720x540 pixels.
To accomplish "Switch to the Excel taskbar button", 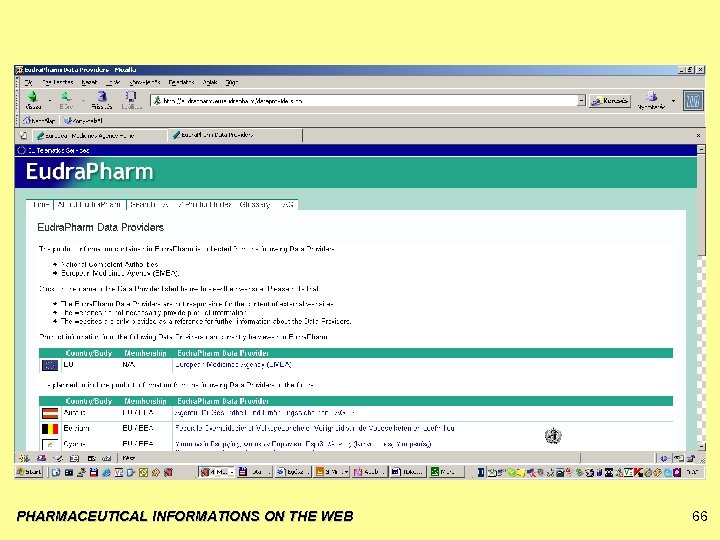I will tap(446, 472).
